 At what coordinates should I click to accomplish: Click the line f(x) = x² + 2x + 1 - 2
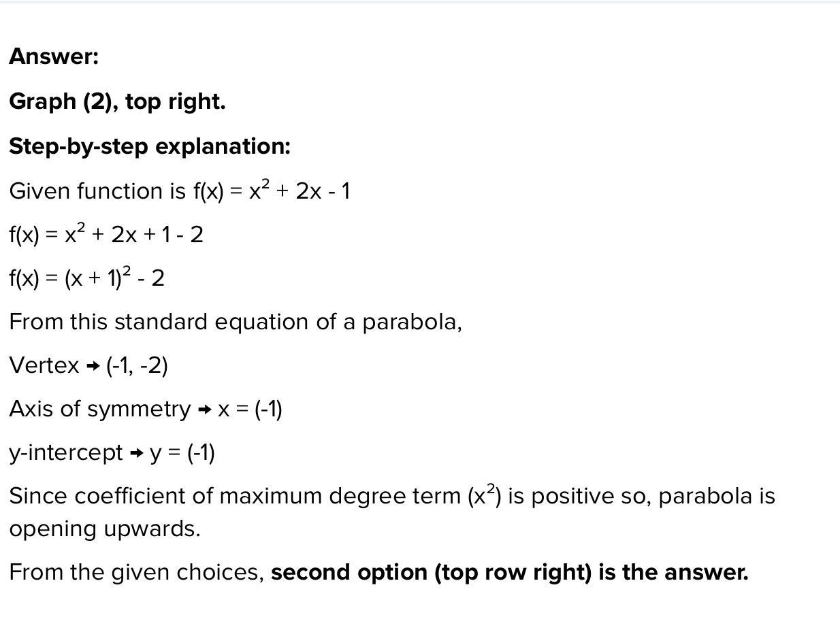[106, 234]
